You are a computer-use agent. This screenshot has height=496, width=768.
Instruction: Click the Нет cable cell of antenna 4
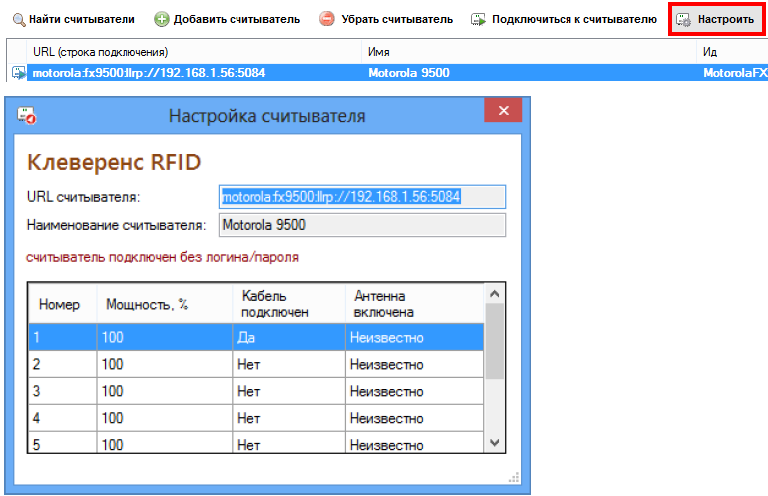click(x=289, y=418)
